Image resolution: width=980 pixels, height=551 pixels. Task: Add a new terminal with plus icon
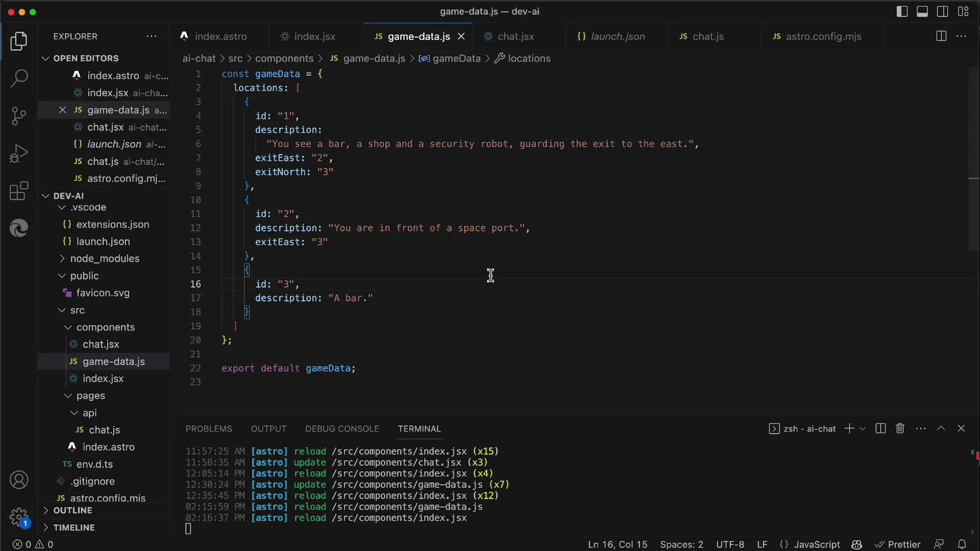click(849, 428)
